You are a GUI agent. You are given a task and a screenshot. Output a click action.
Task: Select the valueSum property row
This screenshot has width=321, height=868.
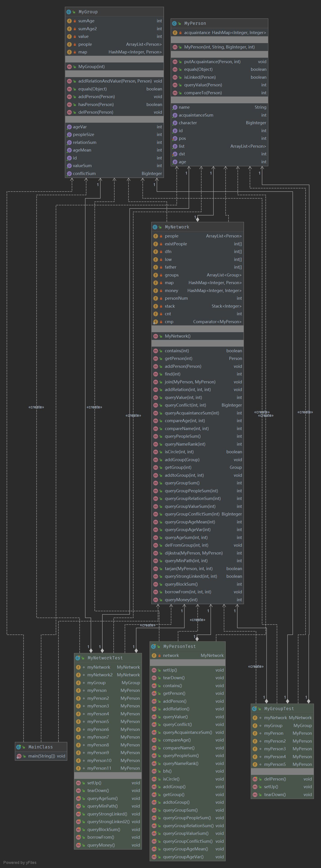[x=114, y=166]
